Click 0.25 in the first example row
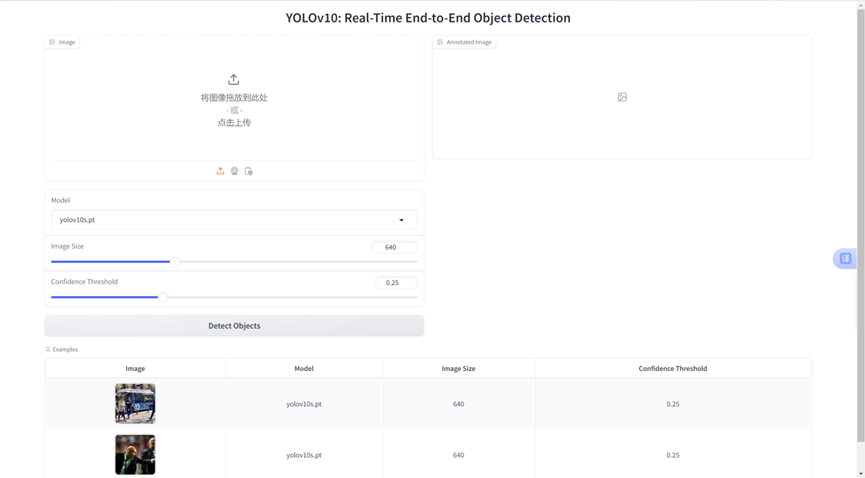The image size is (865, 478). point(672,404)
